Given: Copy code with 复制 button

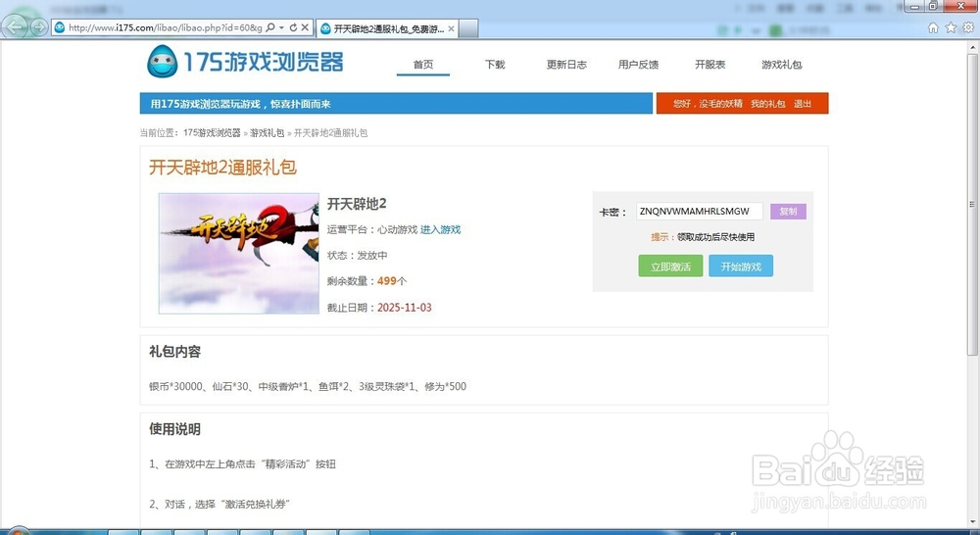Looking at the screenshot, I should point(788,212).
